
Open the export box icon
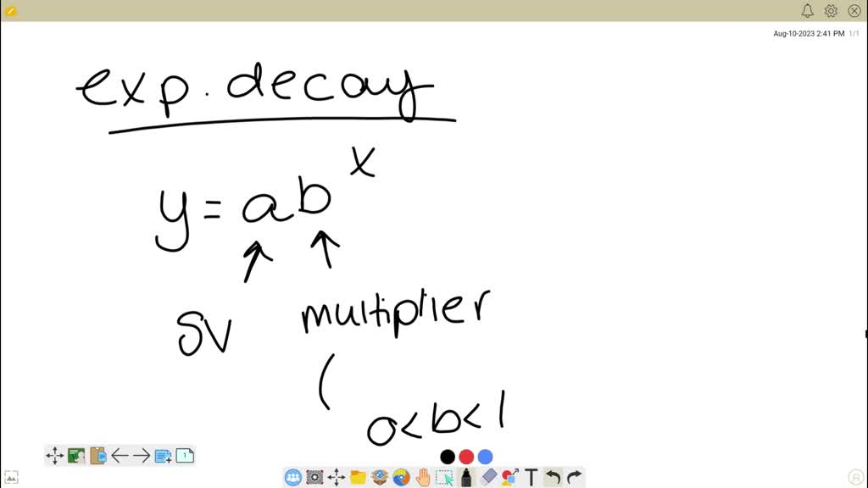379,477
